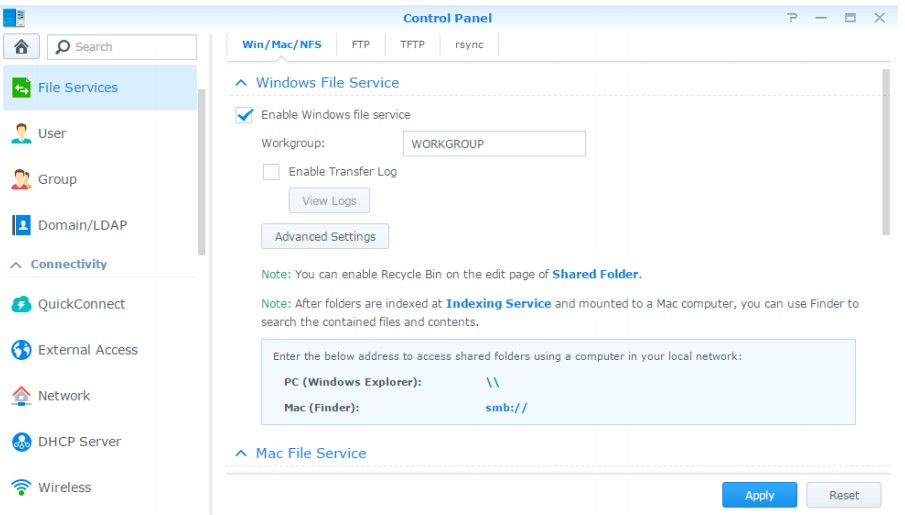This screenshot has width=905, height=515.
Task: Open the QuickConnect cloud icon
Action: (x=21, y=304)
